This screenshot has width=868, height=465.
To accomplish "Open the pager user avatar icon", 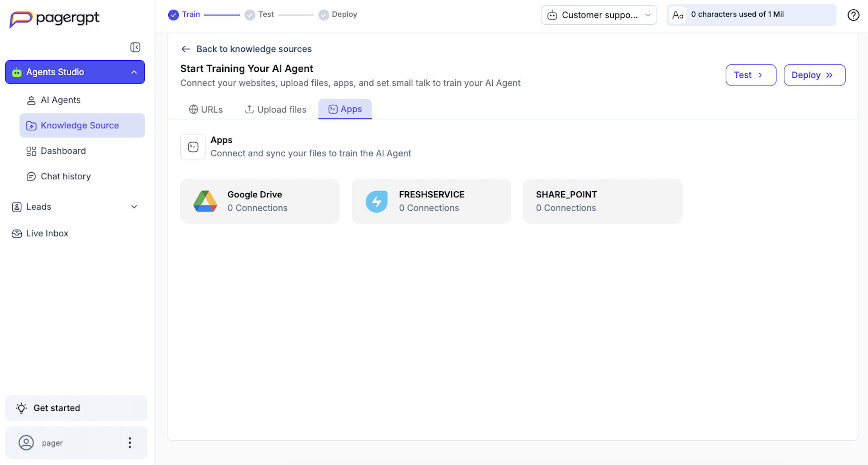I will 26,443.
